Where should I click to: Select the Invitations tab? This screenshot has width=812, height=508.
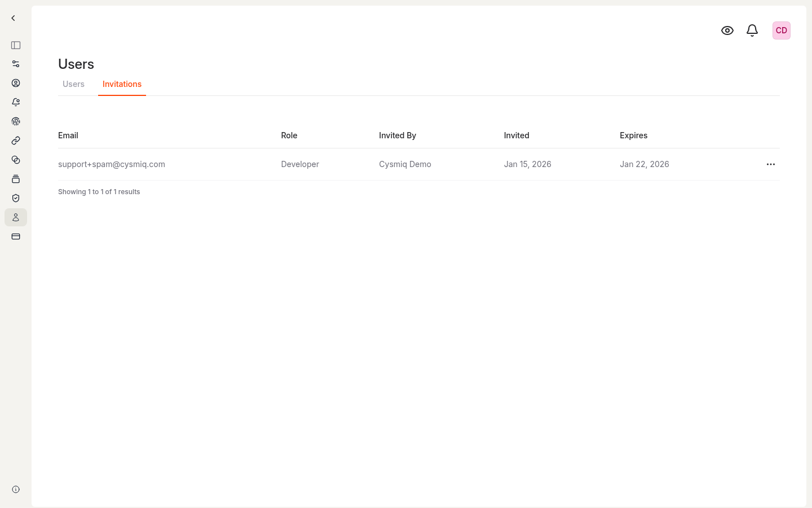click(x=122, y=84)
